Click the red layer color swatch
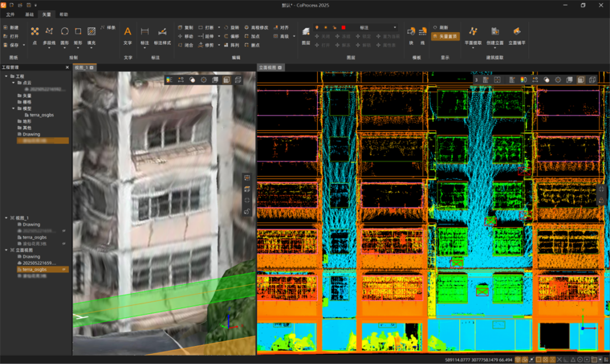The width and height of the screenshot is (610, 364). 343,27
